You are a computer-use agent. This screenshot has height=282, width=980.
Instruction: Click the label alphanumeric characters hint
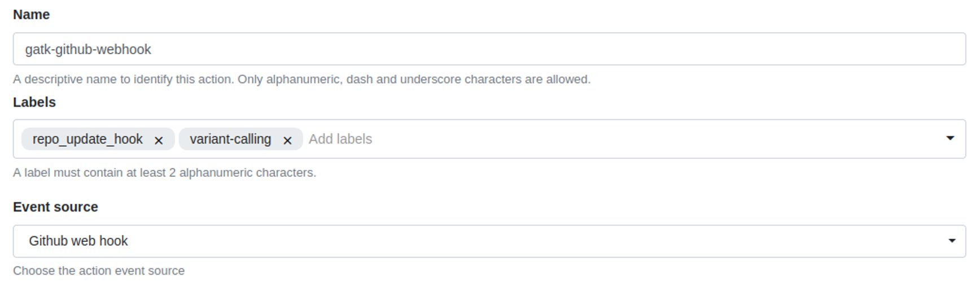164,172
